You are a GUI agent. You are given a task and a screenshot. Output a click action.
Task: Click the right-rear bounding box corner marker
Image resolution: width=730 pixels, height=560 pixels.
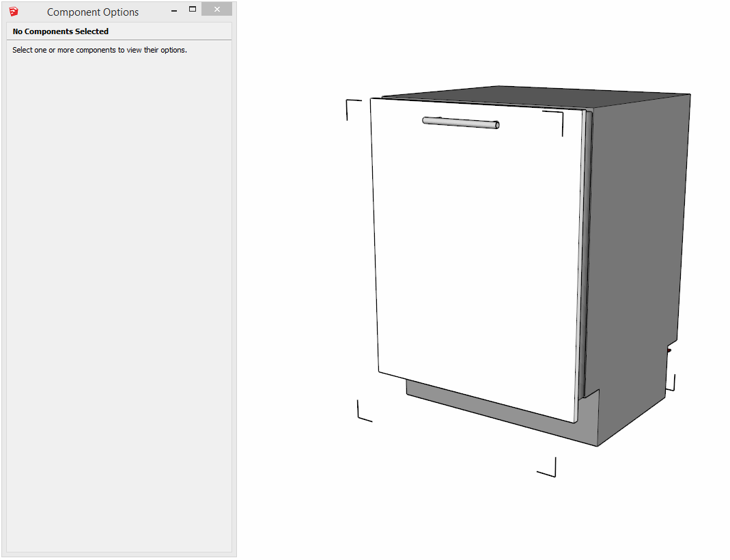[672, 384]
